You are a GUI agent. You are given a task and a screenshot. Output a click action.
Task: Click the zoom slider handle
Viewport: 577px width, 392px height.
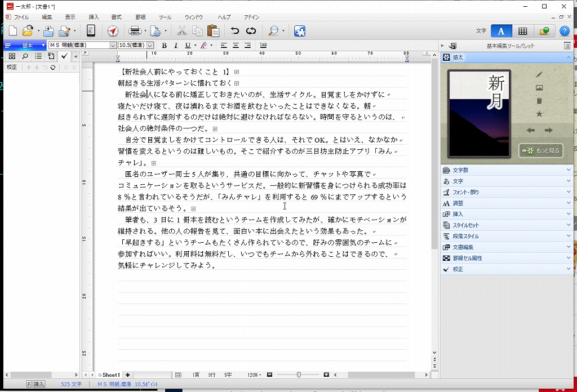[299, 375]
